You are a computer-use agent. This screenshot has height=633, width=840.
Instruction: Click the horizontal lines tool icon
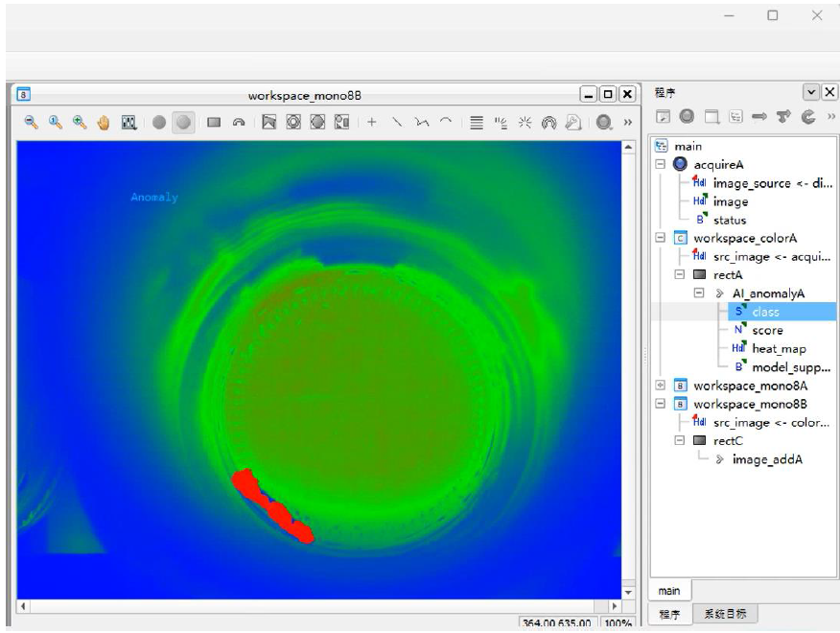coord(477,122)
